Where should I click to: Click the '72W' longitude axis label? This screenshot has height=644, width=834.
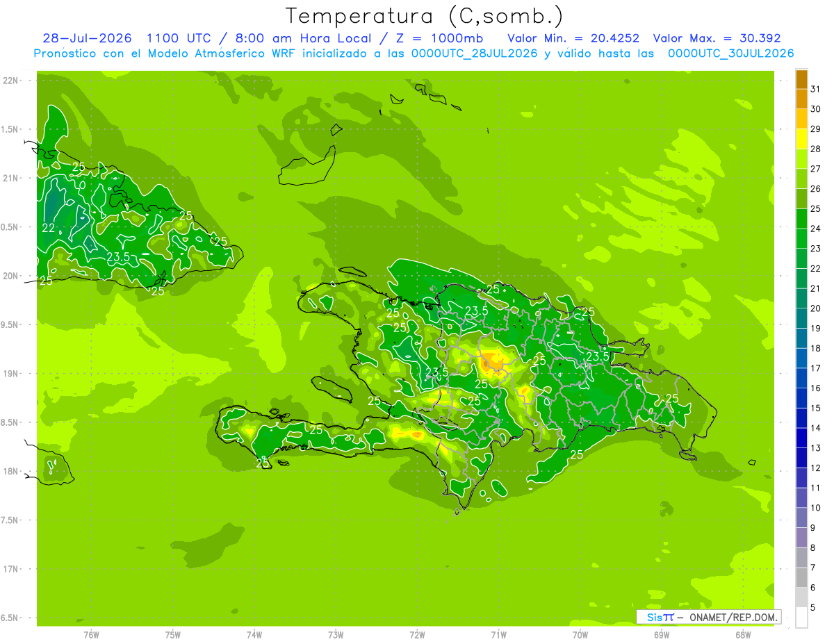click(x=417, y=635)
